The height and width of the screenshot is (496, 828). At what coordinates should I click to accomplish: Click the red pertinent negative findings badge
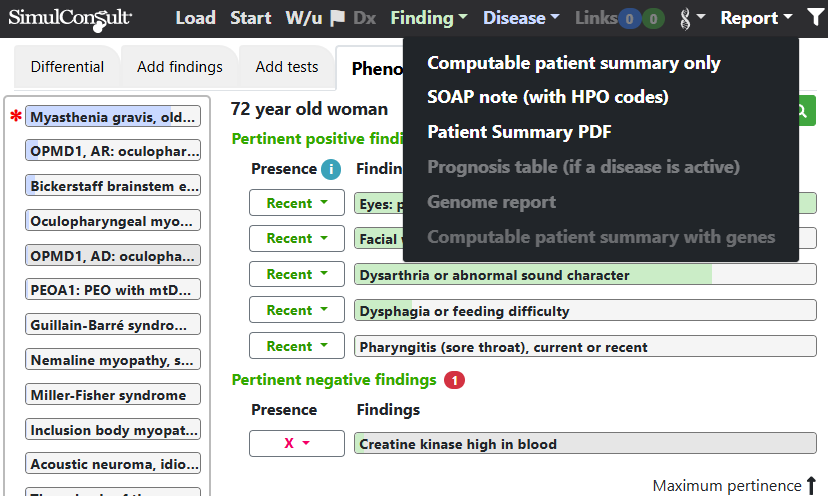click(x=454, y=380)
